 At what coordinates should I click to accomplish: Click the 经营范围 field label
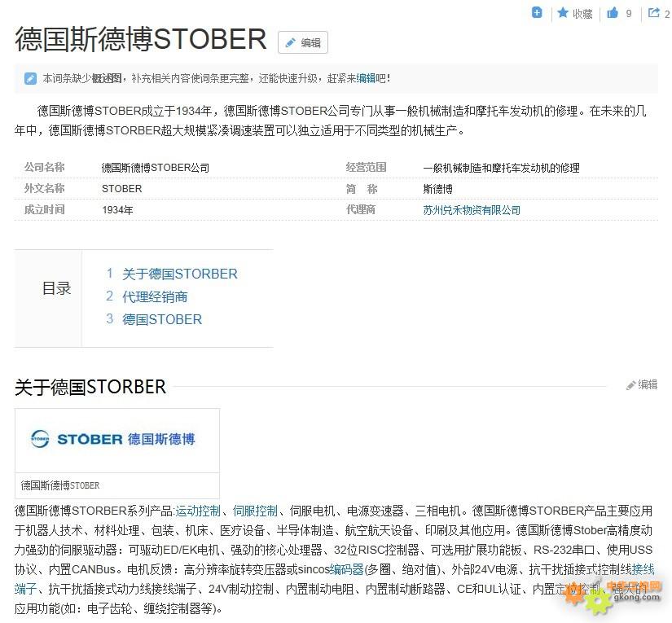pos(366,167)
